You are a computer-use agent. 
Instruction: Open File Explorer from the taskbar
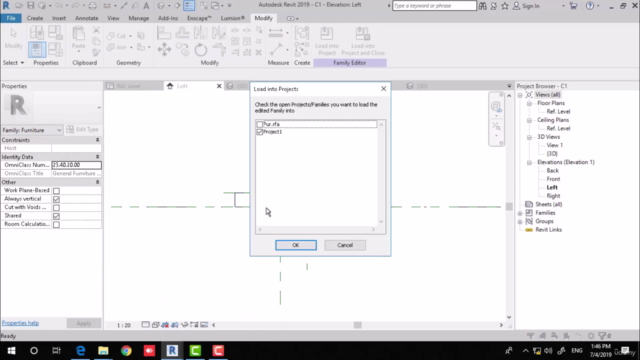point(103,351)
